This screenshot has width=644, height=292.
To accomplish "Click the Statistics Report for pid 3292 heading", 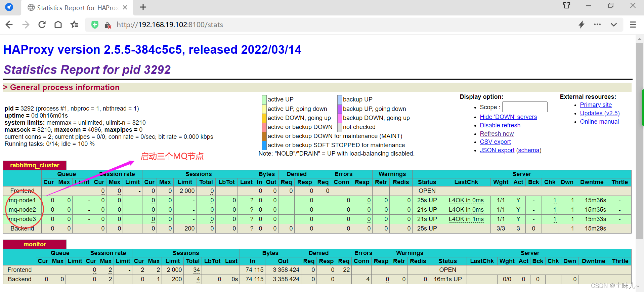I will [x=87, y=70].
